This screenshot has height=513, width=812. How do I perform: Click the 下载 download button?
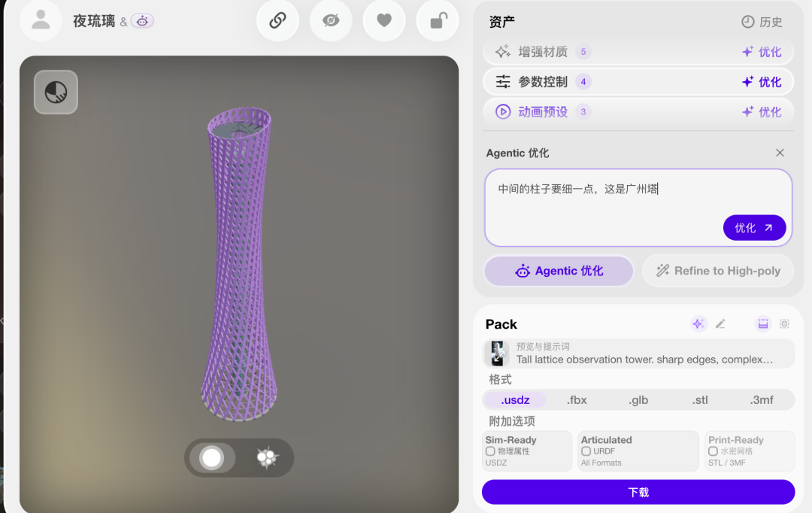point(638,492)
